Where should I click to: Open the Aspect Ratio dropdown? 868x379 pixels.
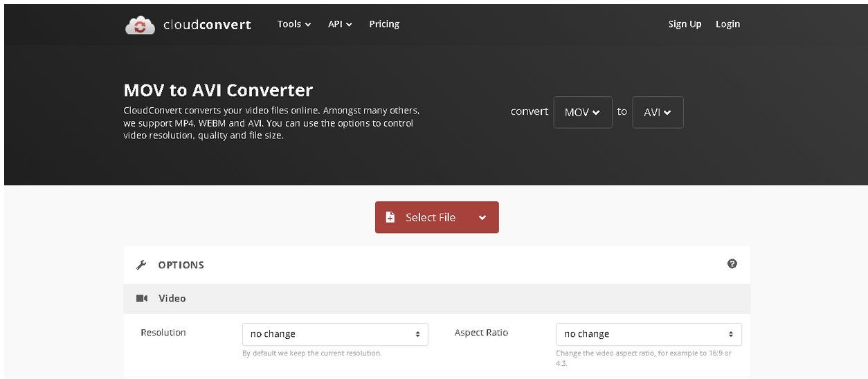[x=649, y=334]
